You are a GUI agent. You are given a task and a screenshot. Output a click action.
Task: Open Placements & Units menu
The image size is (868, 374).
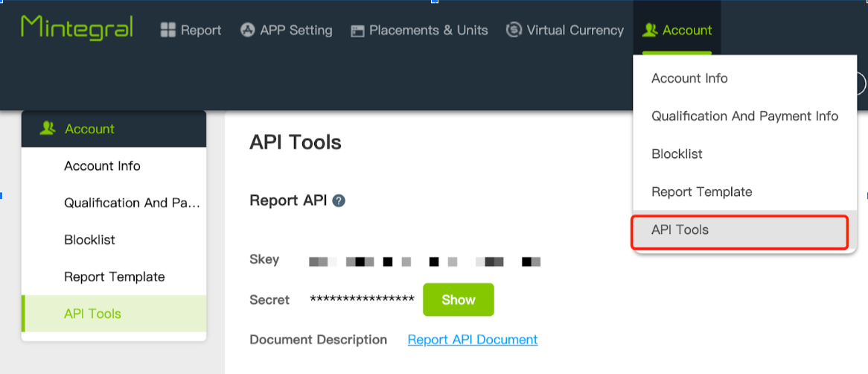(x=420, y=30)
